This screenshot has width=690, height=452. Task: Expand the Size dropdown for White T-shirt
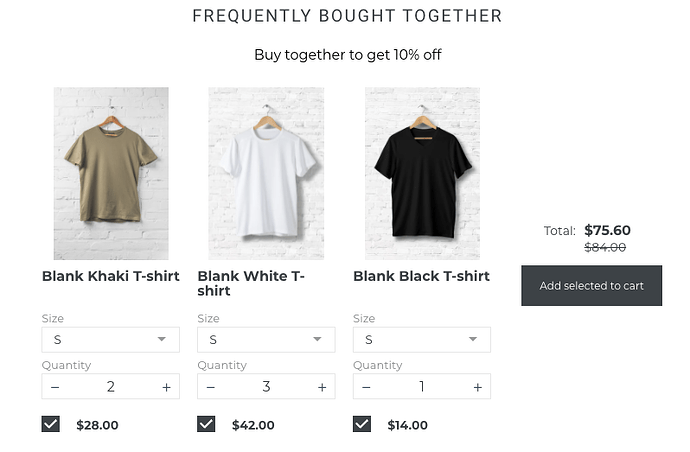pos(266,340)
